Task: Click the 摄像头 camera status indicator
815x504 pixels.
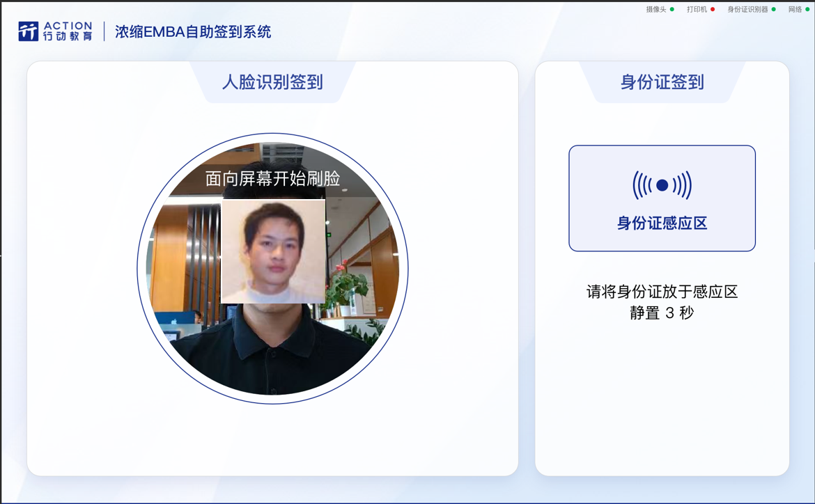Action: [x=660, y=9]
